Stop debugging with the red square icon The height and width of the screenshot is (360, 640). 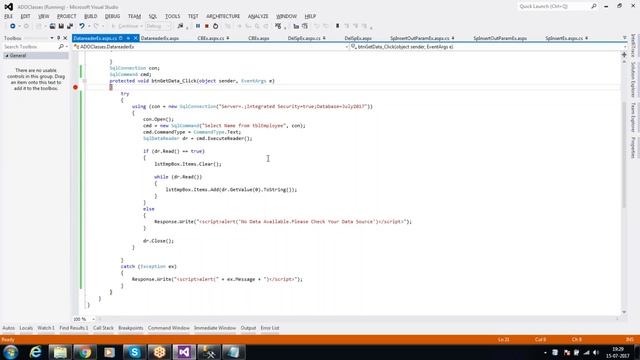(x=207, y=26)
